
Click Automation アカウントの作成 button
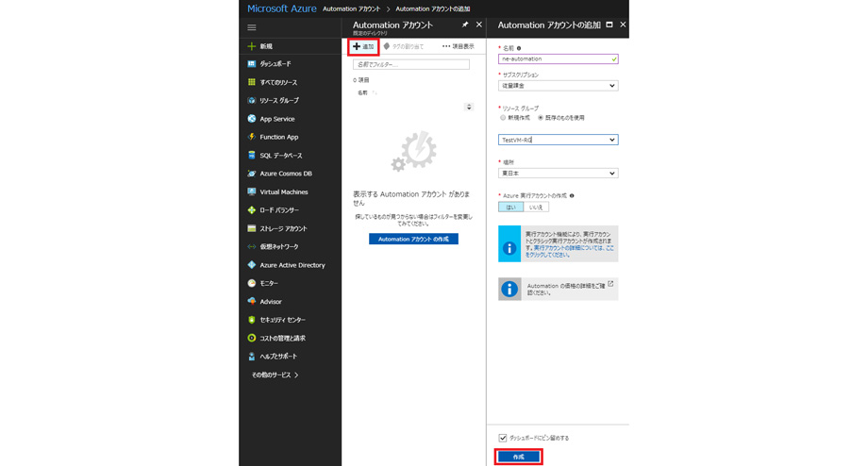pos(413,240)
